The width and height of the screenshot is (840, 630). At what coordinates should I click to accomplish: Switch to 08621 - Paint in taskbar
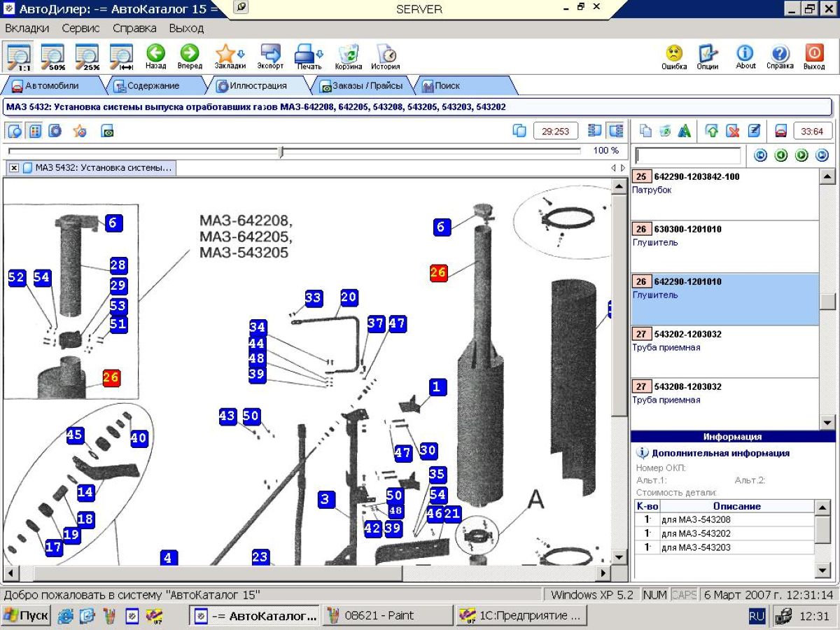pyautogui.click(x=388, y=616)
